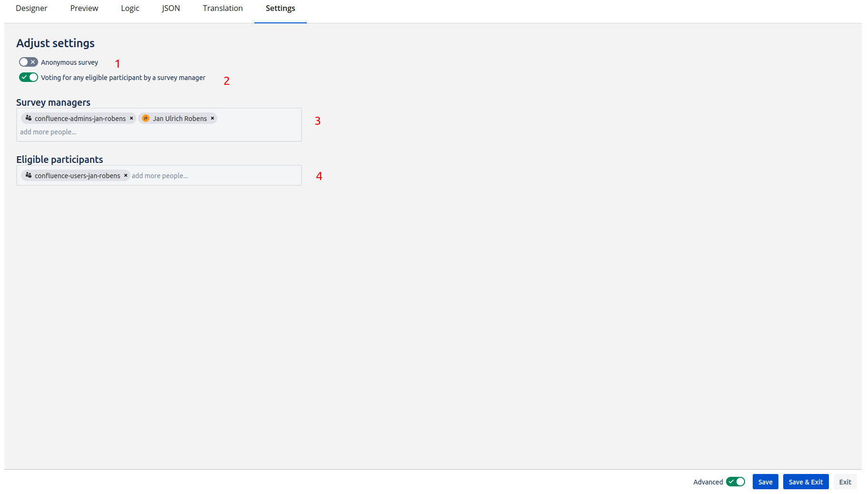
Task: Remove confluence-users-jan-robens from Eligible participants
Action: click(125, 175)
